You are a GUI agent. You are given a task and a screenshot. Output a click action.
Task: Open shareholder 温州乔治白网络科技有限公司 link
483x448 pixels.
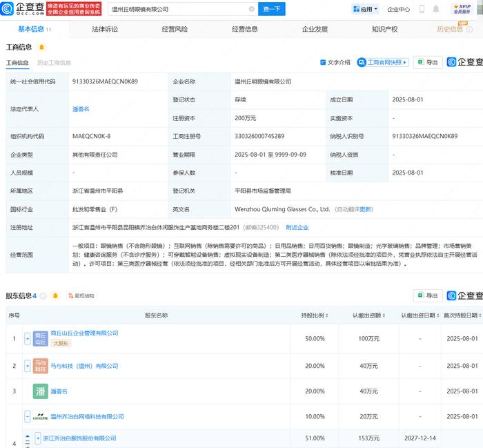click(x=87, y=416)
